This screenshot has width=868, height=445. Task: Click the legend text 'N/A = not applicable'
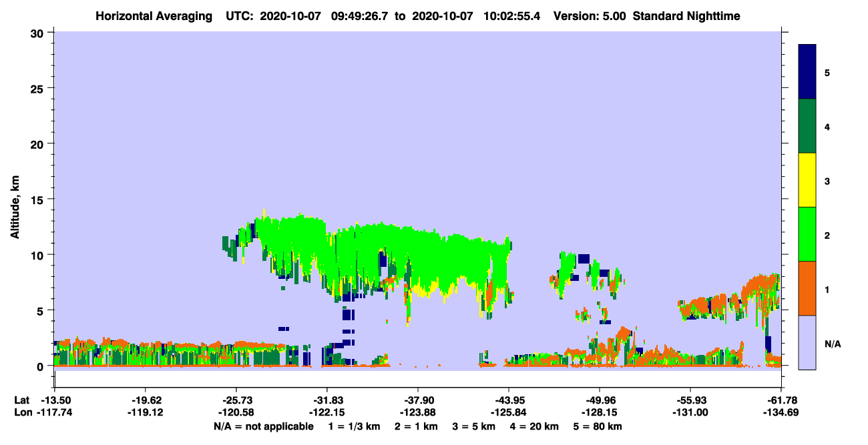click(263, 426)
